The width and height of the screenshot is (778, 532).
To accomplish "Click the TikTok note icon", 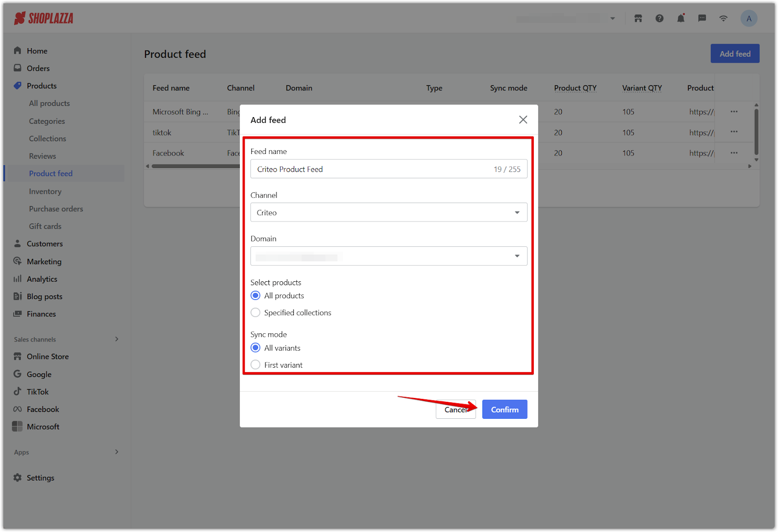I will [18, 391].
